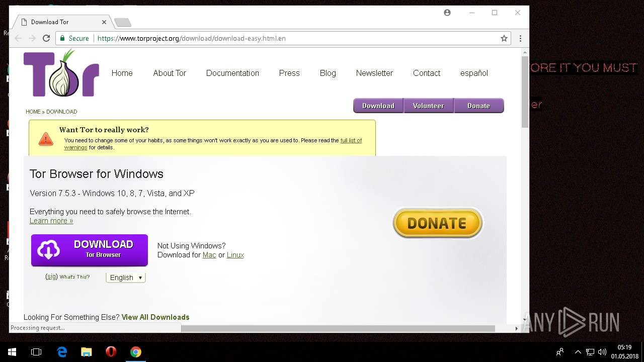Launch Opera from the taskbar

(111, 352)
